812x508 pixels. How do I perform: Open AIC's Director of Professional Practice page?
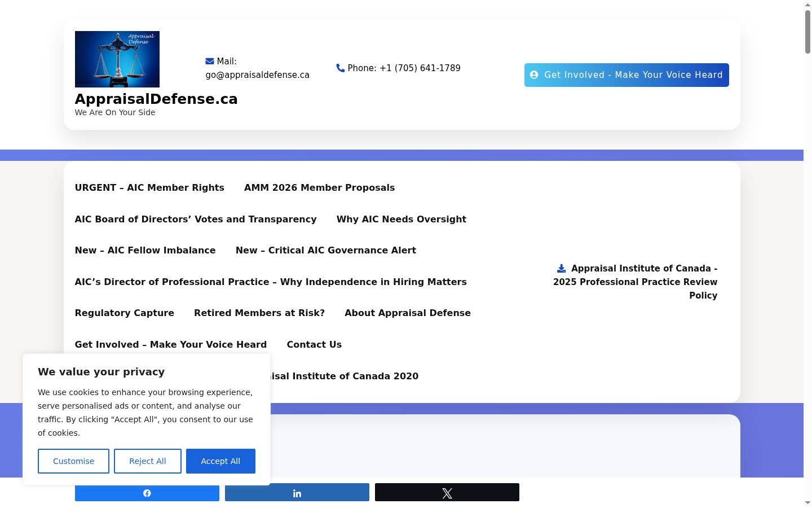coord(271,282)
